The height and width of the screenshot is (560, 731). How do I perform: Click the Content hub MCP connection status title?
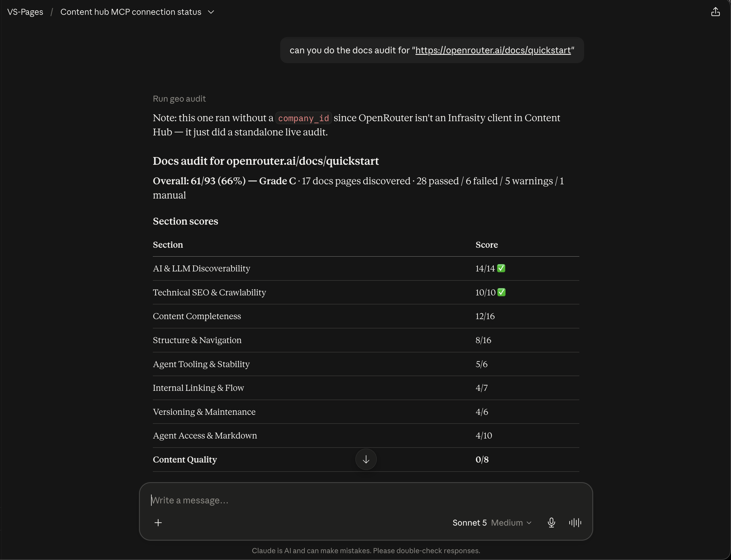[131, 12]
